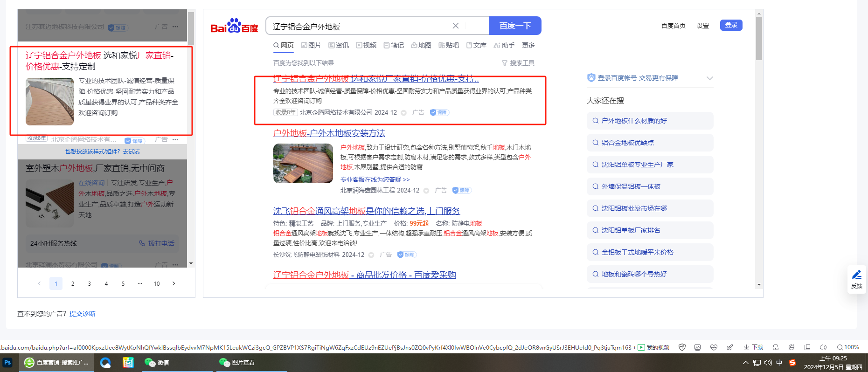
Task: Click 提交诊断 link
Action: [83, 314]
